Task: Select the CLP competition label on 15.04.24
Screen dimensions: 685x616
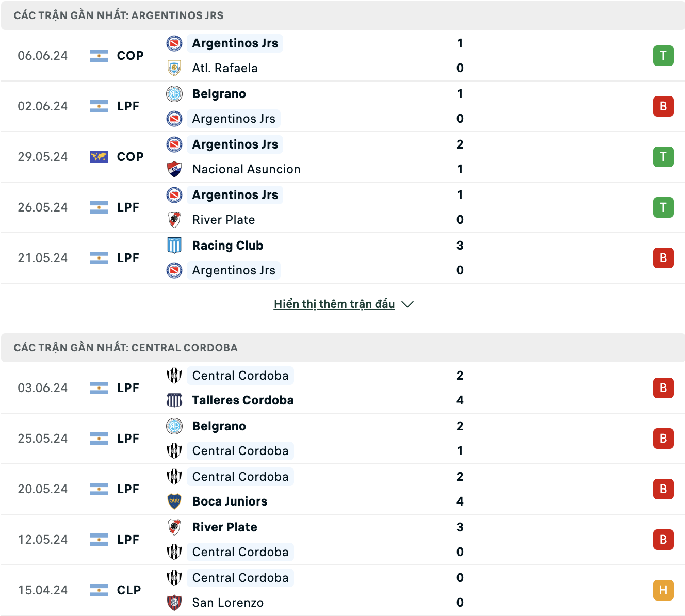Action: (129, 590)
